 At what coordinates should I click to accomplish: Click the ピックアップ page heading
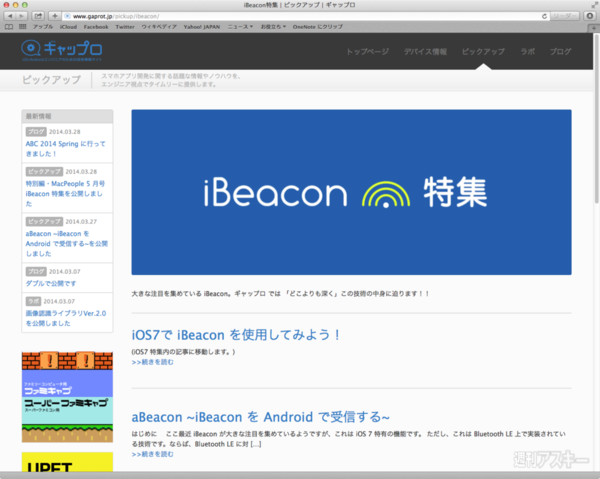(x=51, y=80)
